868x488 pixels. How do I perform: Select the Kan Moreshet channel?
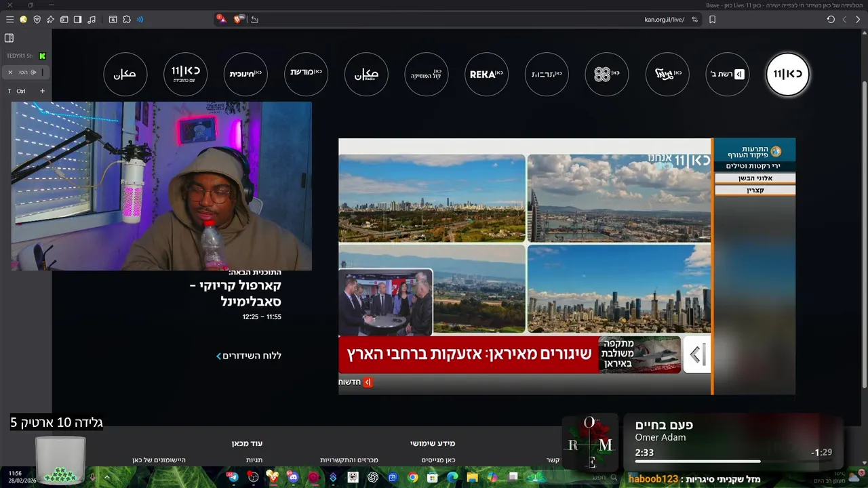coord(306,74)
